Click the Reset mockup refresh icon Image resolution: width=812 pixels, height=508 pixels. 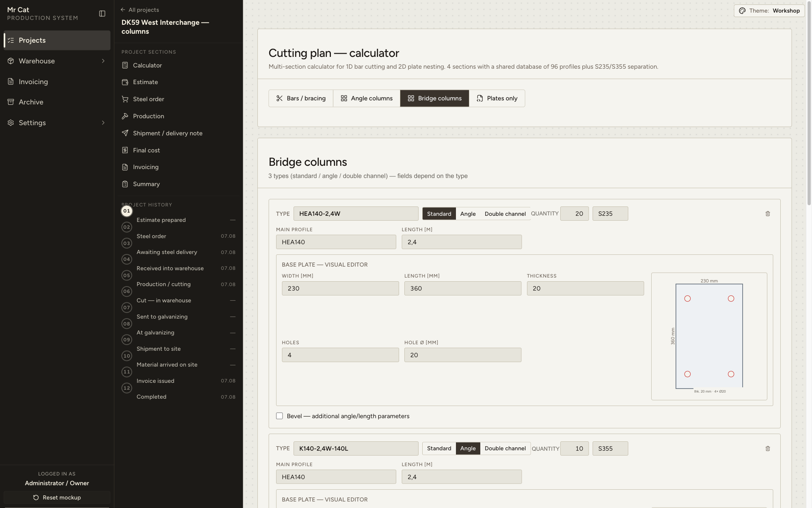(x=36, y=498)
